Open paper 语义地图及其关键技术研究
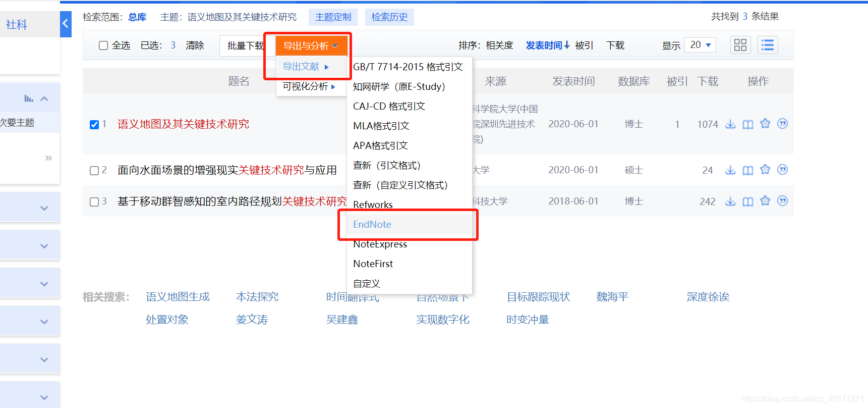 tap(184, 124)
